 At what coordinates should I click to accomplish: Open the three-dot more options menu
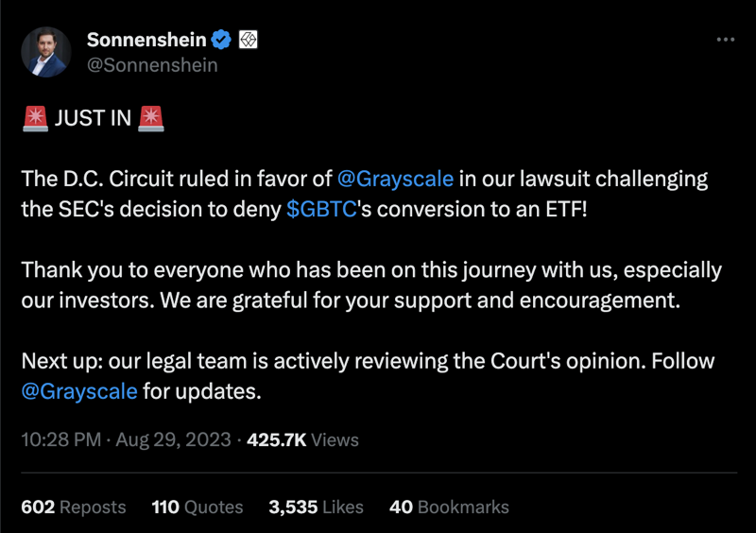pyautogui.click(x=726, y=40)
